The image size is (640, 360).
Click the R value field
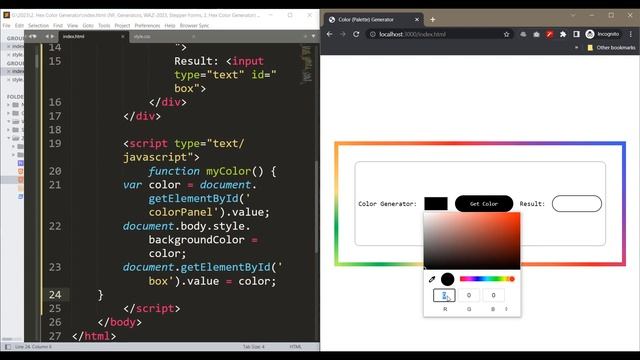tap(444, 295)
